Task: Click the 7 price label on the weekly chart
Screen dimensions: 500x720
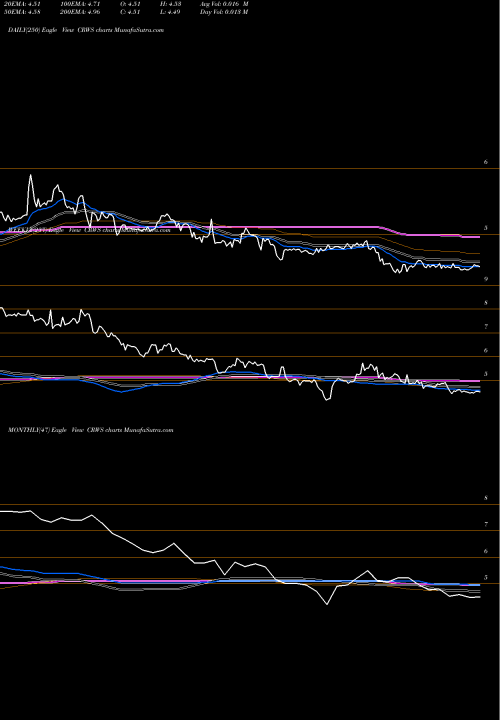Action: click(485, 327)
